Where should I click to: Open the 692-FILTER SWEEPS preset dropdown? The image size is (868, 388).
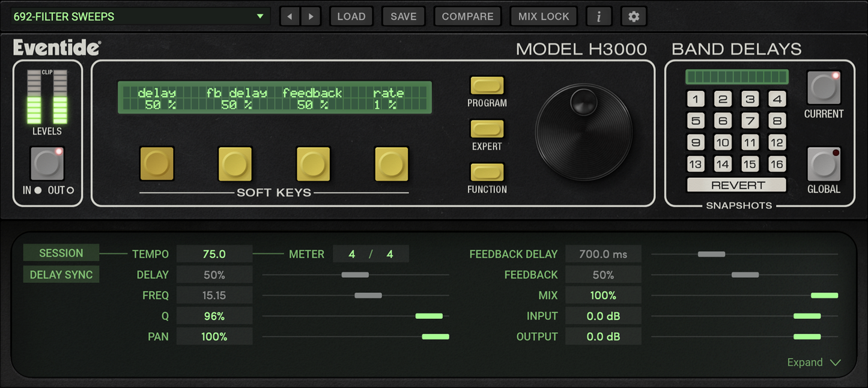coord(138,16)
